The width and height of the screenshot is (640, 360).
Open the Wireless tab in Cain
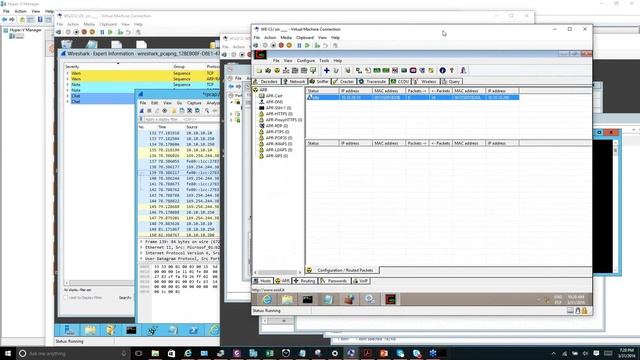pyautogui.click(x=425, y=82)
